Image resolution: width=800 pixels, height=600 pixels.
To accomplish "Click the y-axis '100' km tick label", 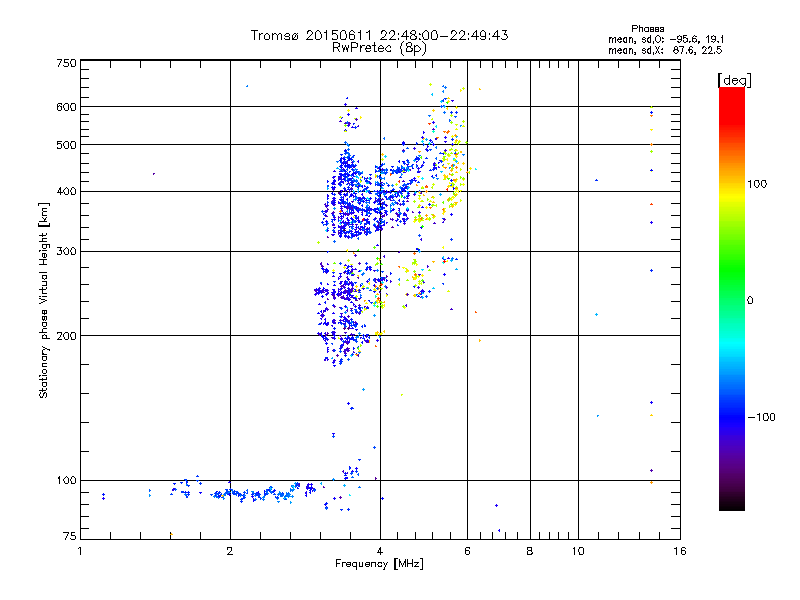I will [x=66, y=481].
